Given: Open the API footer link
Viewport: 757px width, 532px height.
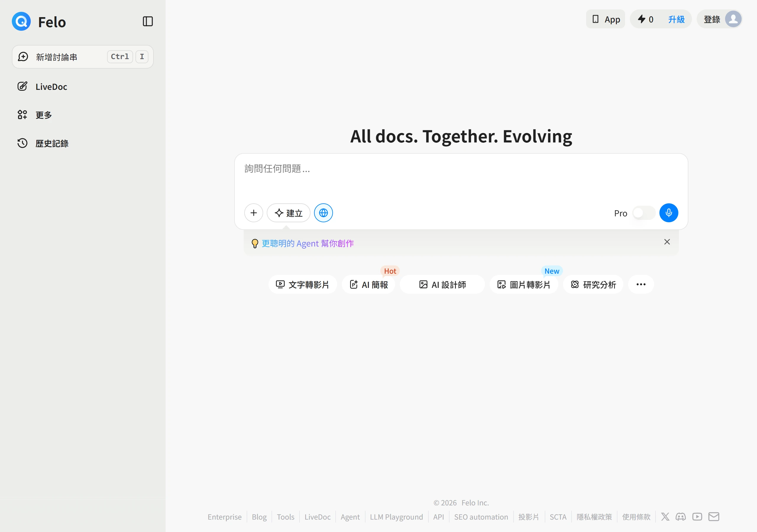Looking at the screenshot, I should tap(439, 517).
